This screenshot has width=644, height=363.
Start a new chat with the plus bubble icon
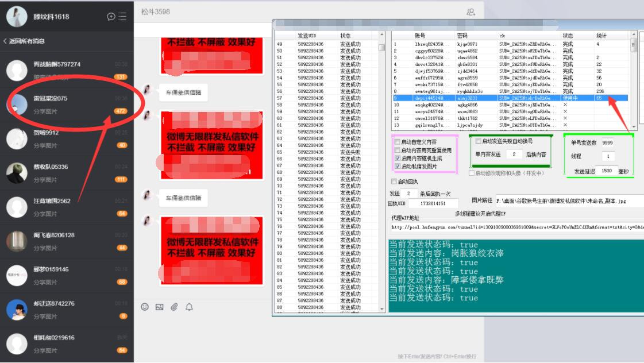111,17
